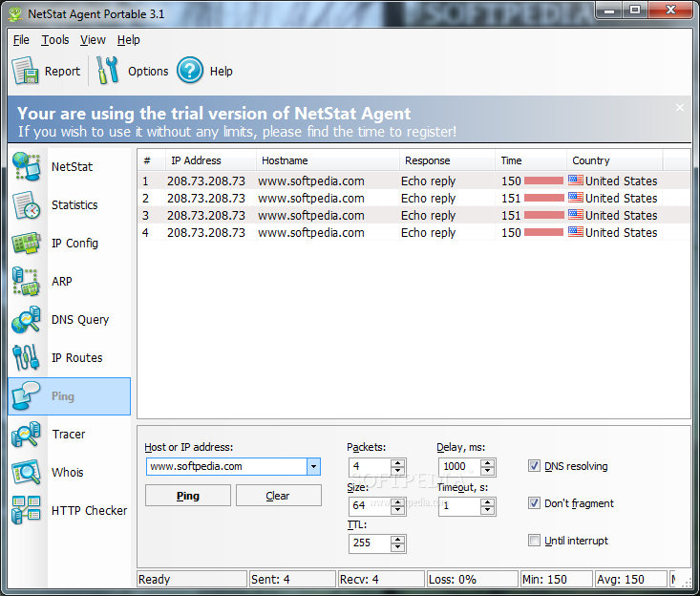Click the US flag in row 3
Image resolution: width=700 pixels, height=596 pixels.
click(576, 215)
